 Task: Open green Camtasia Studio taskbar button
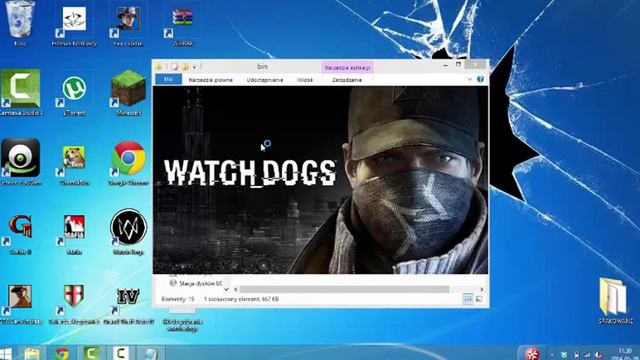(91, 353)
